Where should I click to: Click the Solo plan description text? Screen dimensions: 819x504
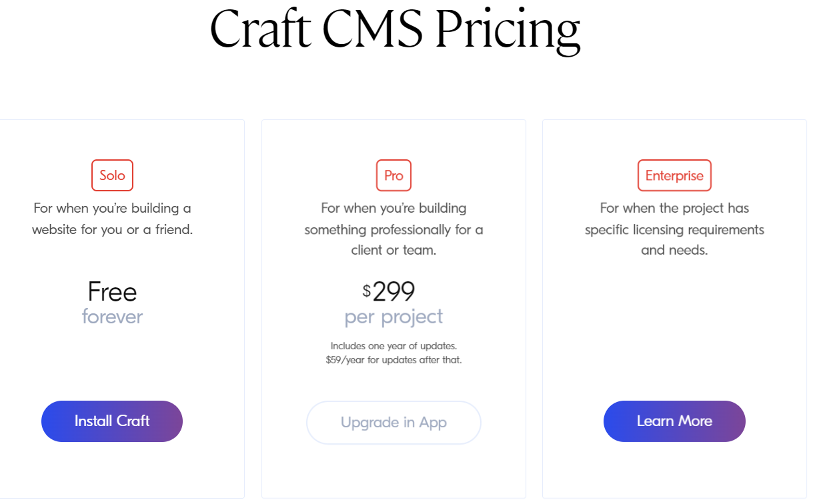pos(112,219)
